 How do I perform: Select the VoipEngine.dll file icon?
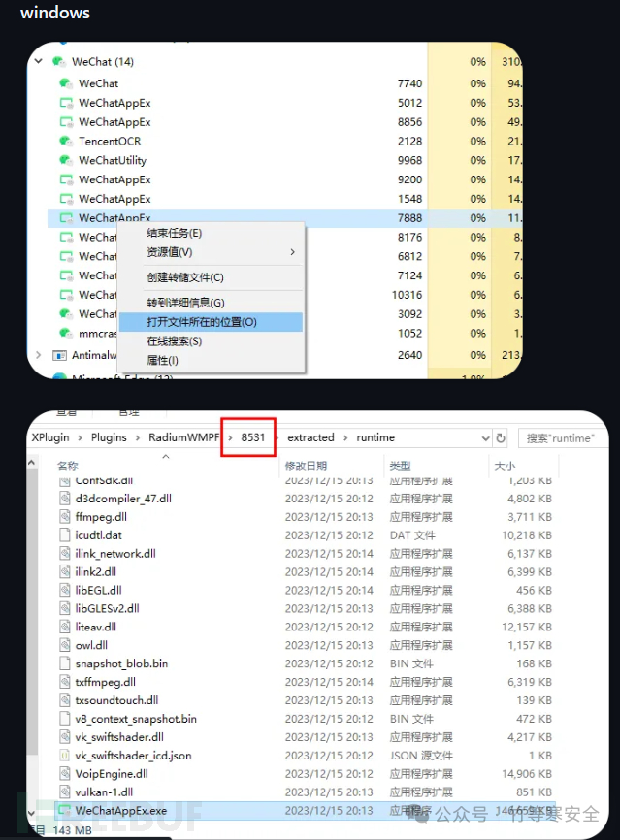point(65,774)
